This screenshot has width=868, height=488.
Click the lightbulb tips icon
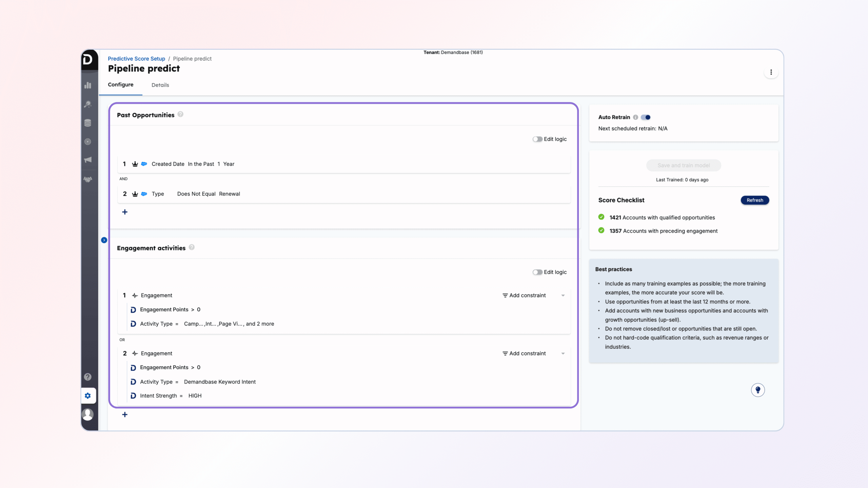click(x=758, y=390)
